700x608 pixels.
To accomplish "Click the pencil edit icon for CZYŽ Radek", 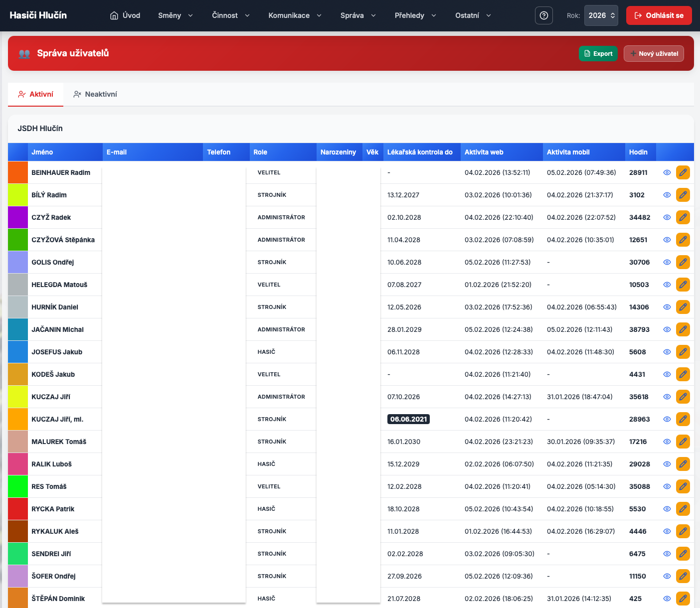I will coord(683,217).
